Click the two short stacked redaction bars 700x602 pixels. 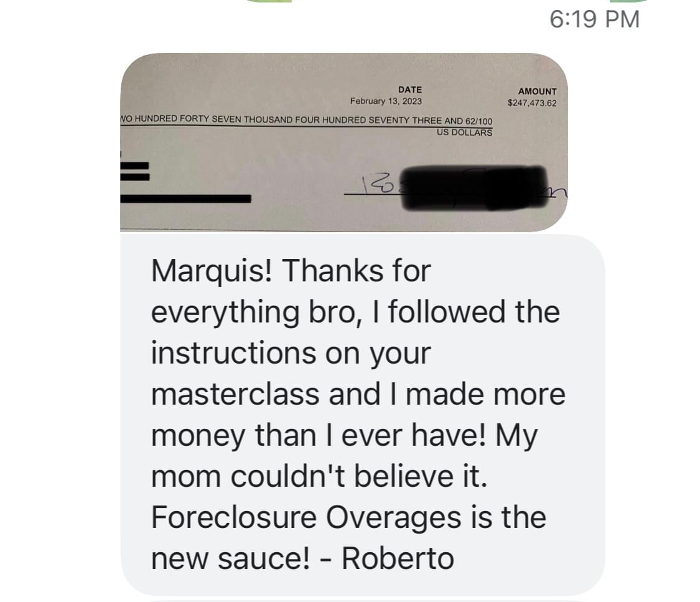[134, 171]
